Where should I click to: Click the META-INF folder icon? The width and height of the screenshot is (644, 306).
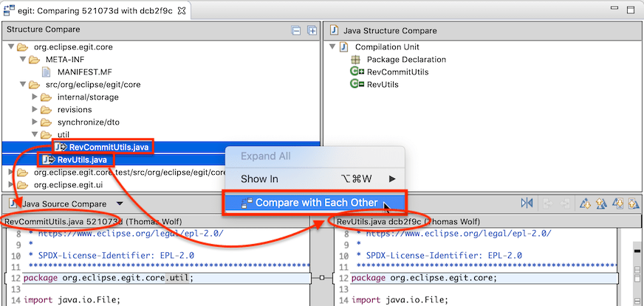34,60
